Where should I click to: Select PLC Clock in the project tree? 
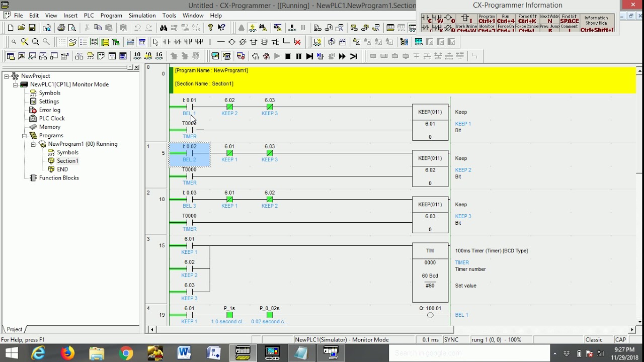point(52,119)
